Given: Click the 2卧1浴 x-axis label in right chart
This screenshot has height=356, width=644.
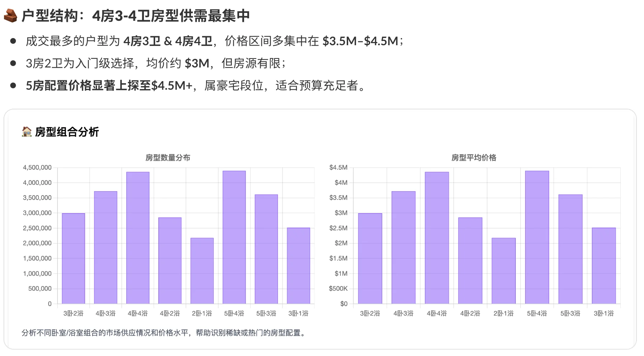Looking at the screenshot, I should coord(504,313).
